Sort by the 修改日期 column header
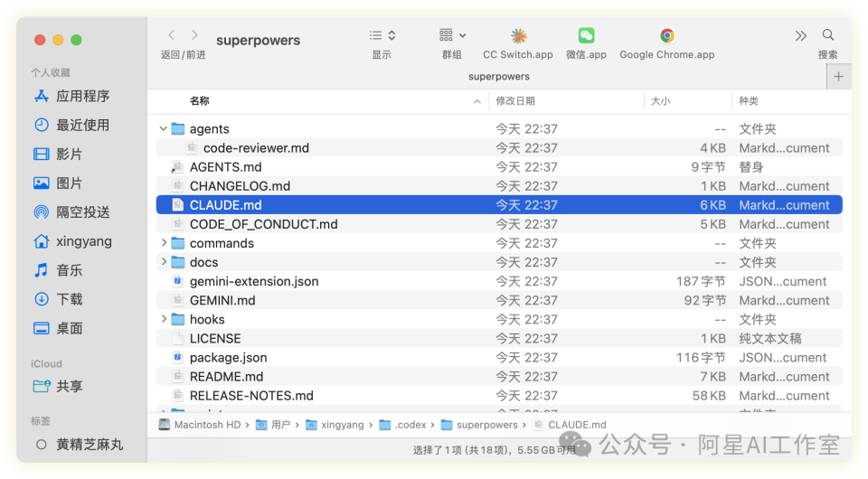 [514, 100]
